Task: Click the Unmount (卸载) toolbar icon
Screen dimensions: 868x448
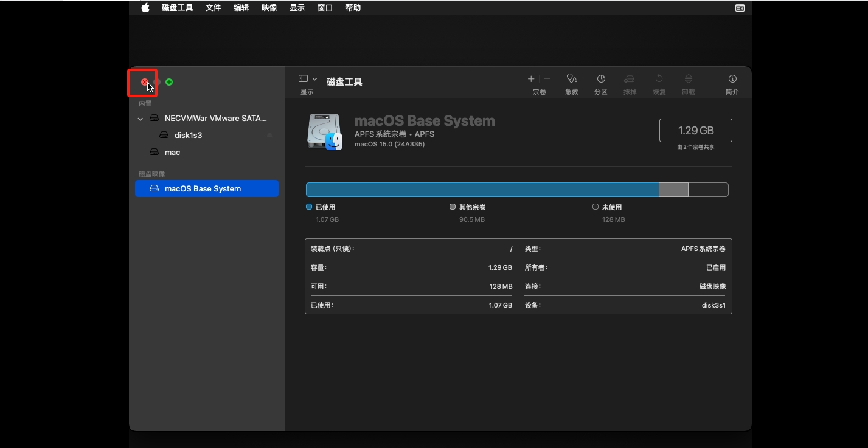Action: [x=688, y=79]
